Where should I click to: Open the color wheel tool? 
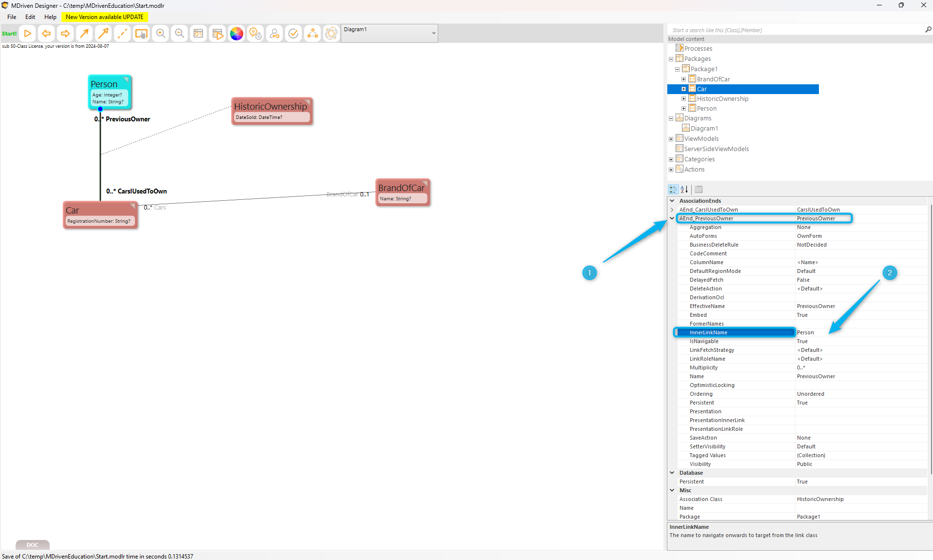point(236,34)
